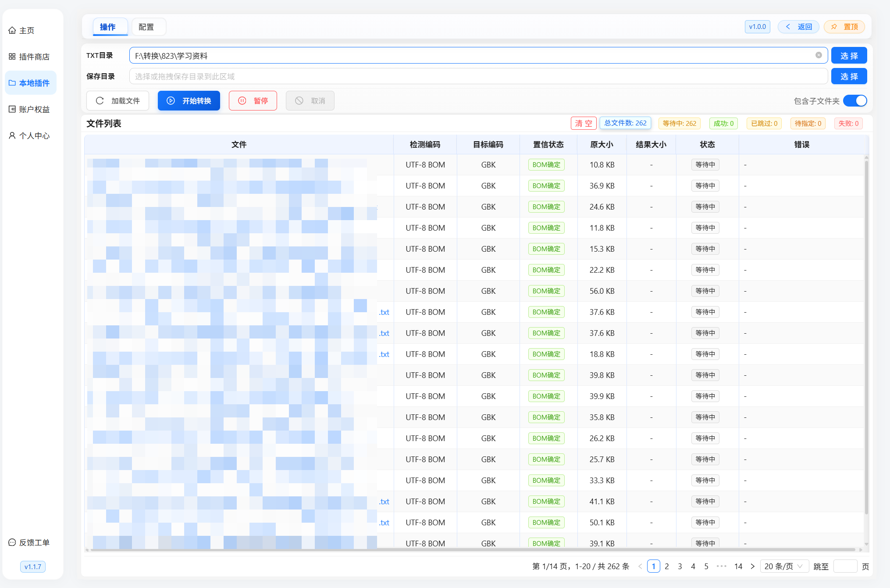
Task: Click 返回 back button
Action: [x=798, y=27]
